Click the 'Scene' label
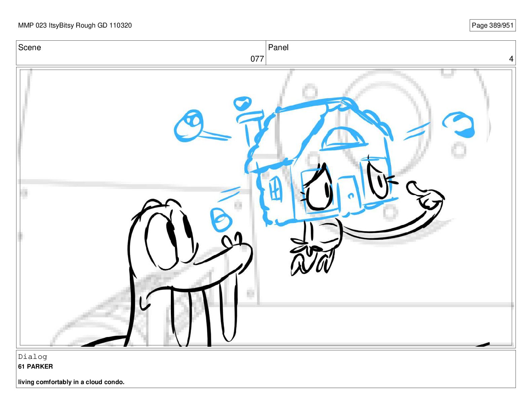532x412 pixels. click(30, 47)
